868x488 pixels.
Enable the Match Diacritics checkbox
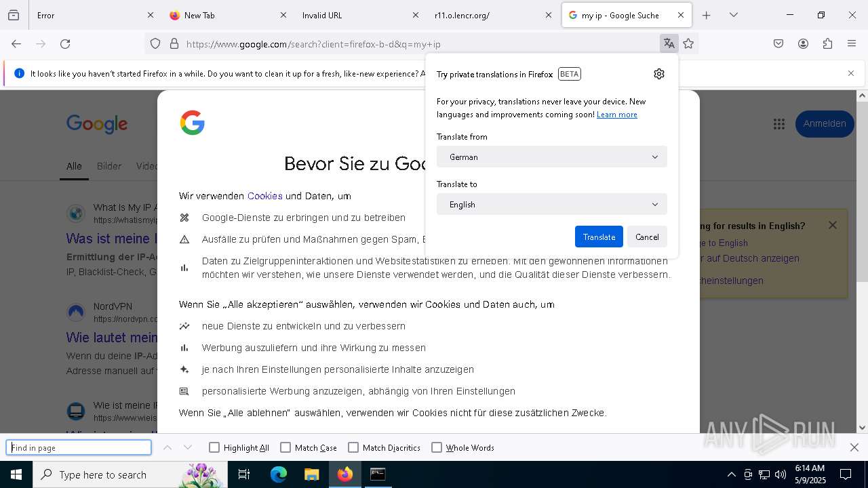[353, 447]
